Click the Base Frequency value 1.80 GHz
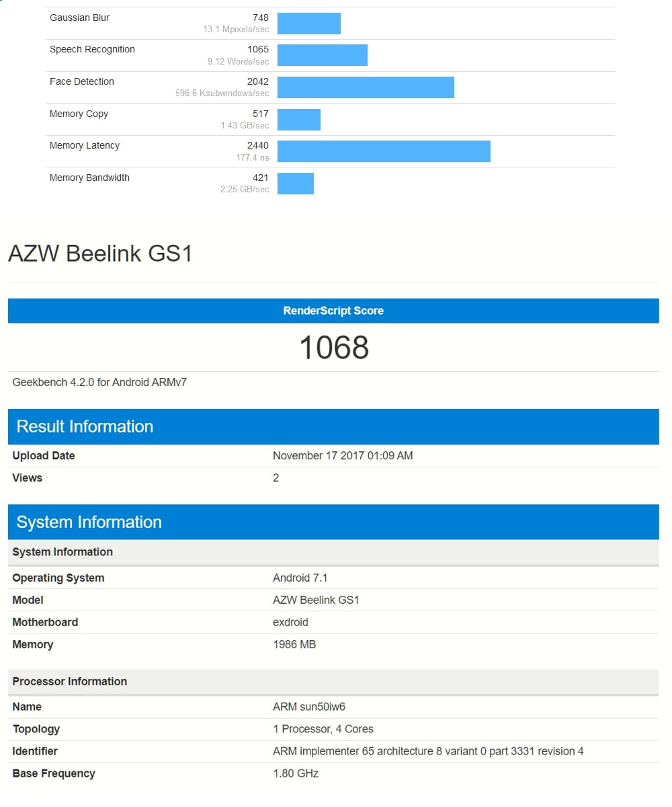Image resolution: width=672 pixels, height=807 pixels. 294,773
